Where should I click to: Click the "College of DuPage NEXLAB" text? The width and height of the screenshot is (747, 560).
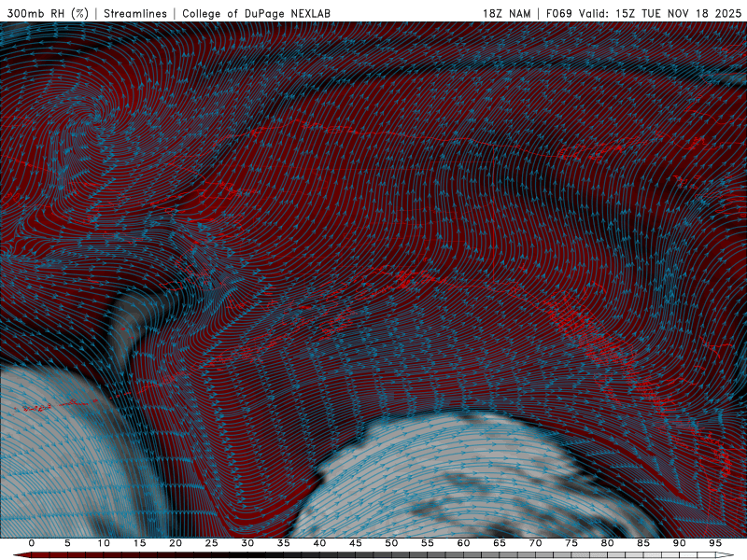256,14
